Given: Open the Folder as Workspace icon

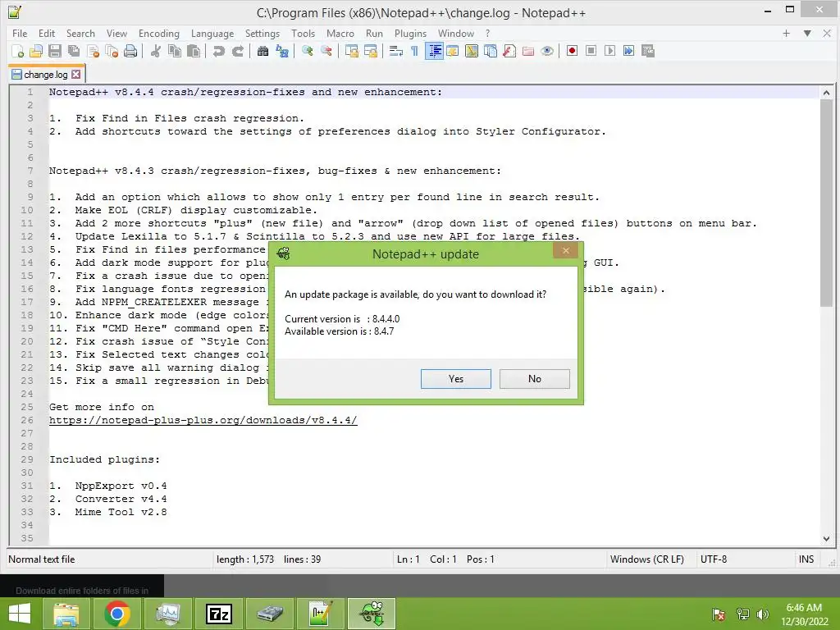Looking at the screenshot, I should pos(528,51).
